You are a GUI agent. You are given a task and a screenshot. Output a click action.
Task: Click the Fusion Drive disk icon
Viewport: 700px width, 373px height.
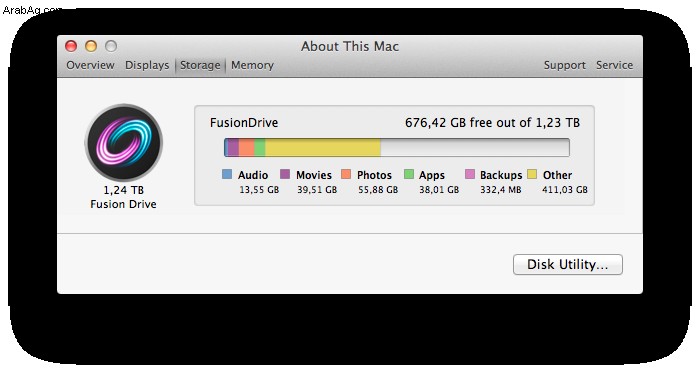coord(124,143)
